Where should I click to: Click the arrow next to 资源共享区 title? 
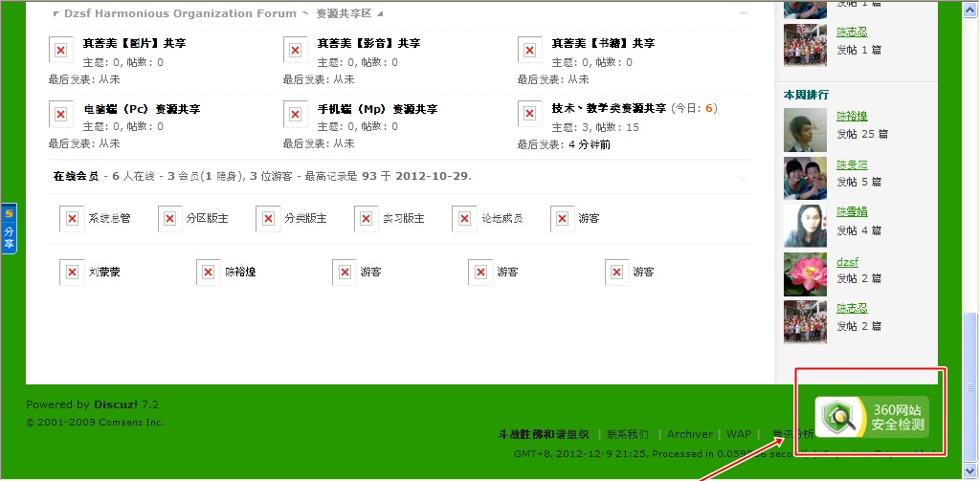tap(380, 14)
